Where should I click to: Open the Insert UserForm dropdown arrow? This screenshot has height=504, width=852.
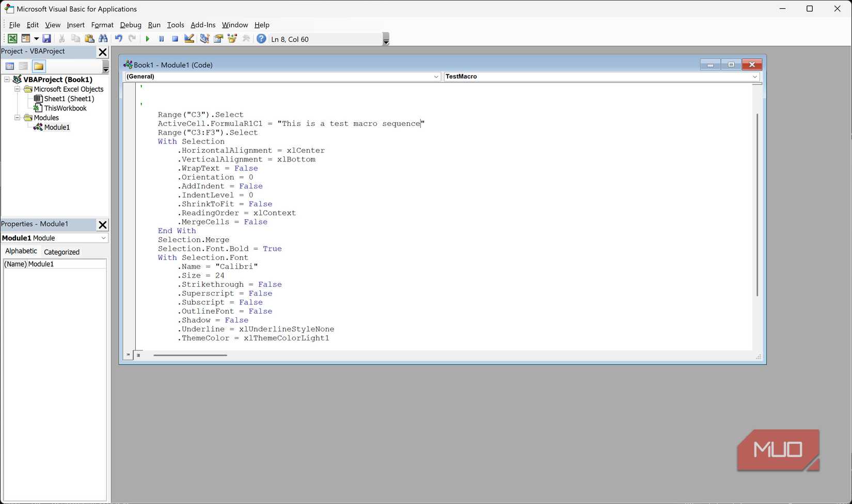click(35, 38)
